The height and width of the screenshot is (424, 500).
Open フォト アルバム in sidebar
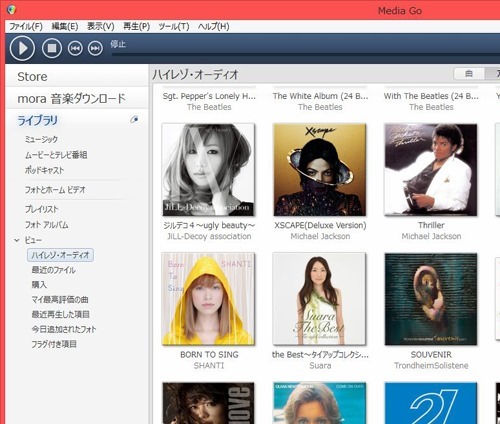pyautogui.click(x=47, y=225)
